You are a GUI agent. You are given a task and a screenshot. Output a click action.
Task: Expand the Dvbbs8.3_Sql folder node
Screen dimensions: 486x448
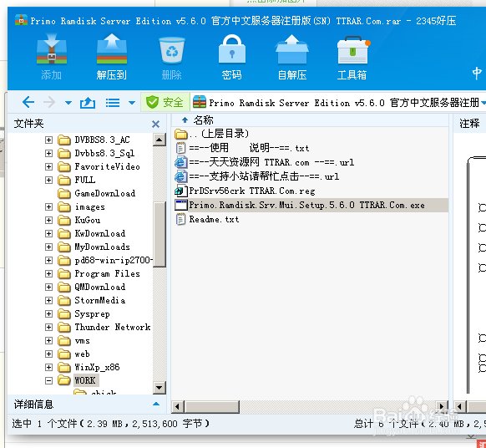point(48,153)
